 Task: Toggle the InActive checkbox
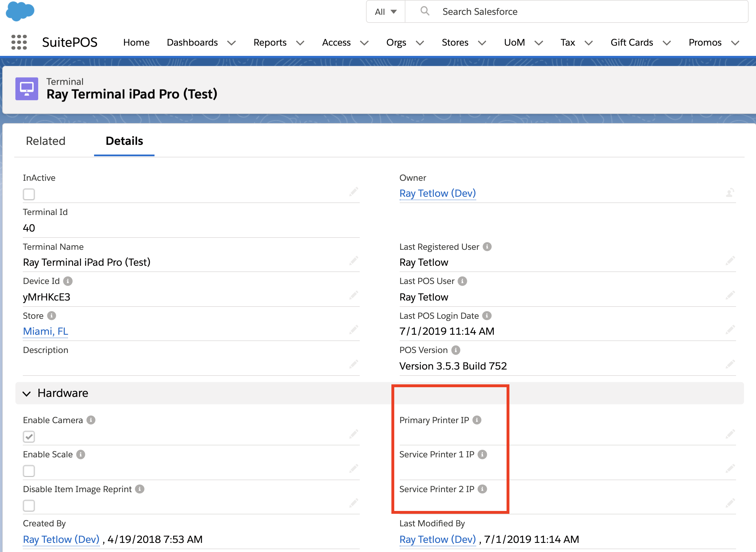click(29, 194)
